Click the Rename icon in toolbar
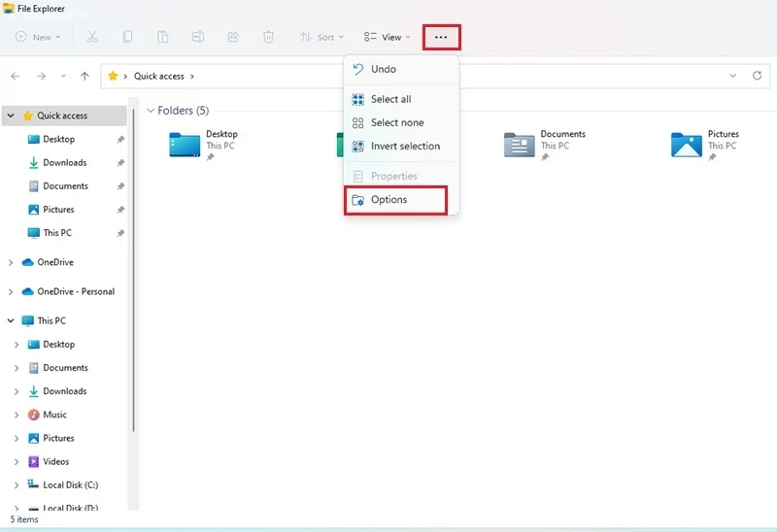 point(198,37)
